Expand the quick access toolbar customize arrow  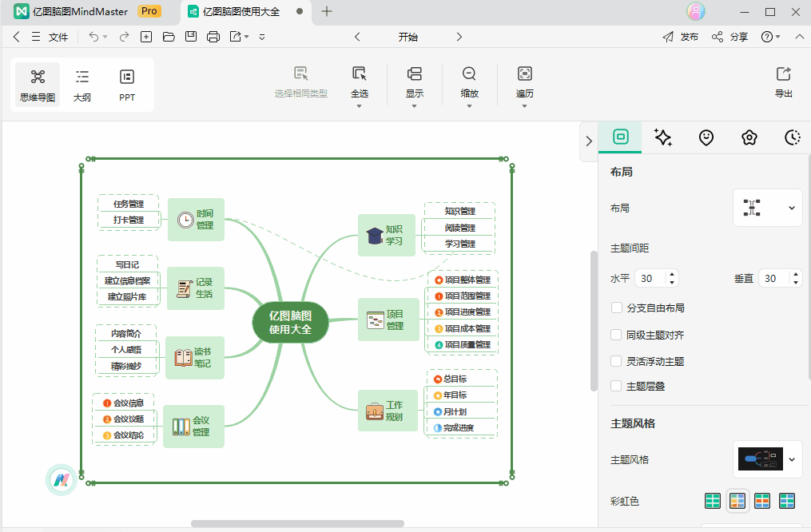click(262, 37)
